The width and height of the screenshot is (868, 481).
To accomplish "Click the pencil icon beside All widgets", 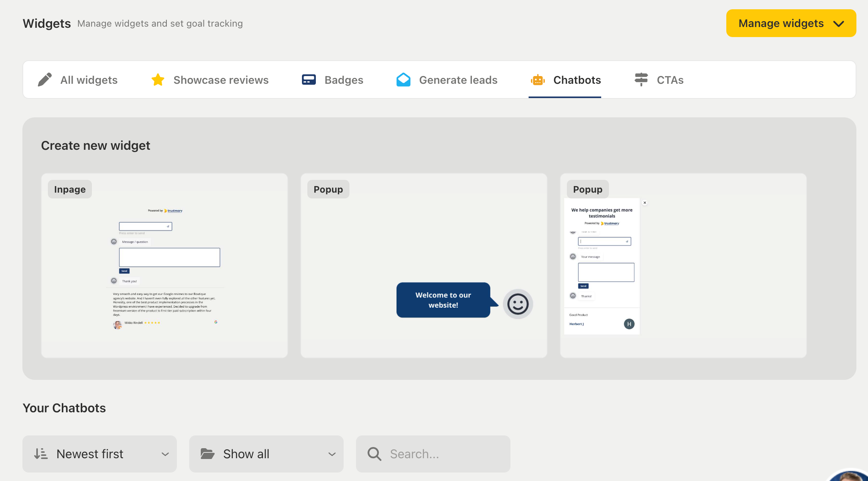I will tap(45, 80).
